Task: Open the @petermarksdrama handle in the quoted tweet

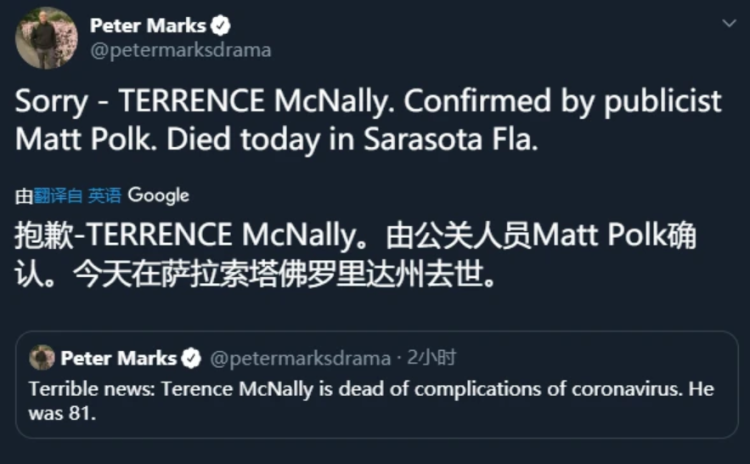Action: point(298,358)
